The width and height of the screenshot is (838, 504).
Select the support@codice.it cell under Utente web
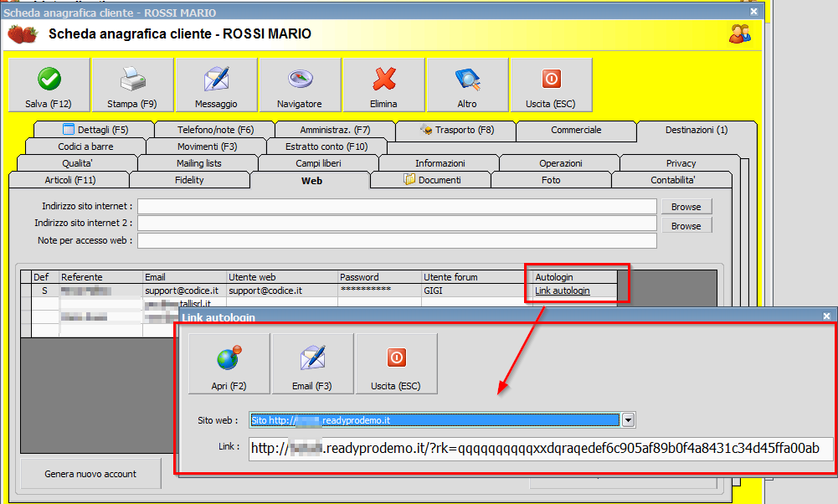click(282, 291)
